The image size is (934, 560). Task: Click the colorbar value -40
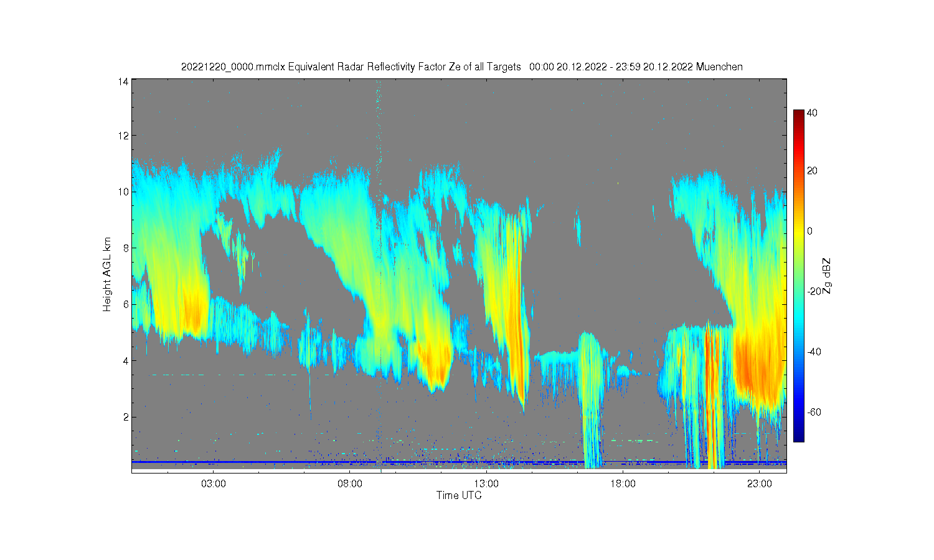click(x=813, y=352)
